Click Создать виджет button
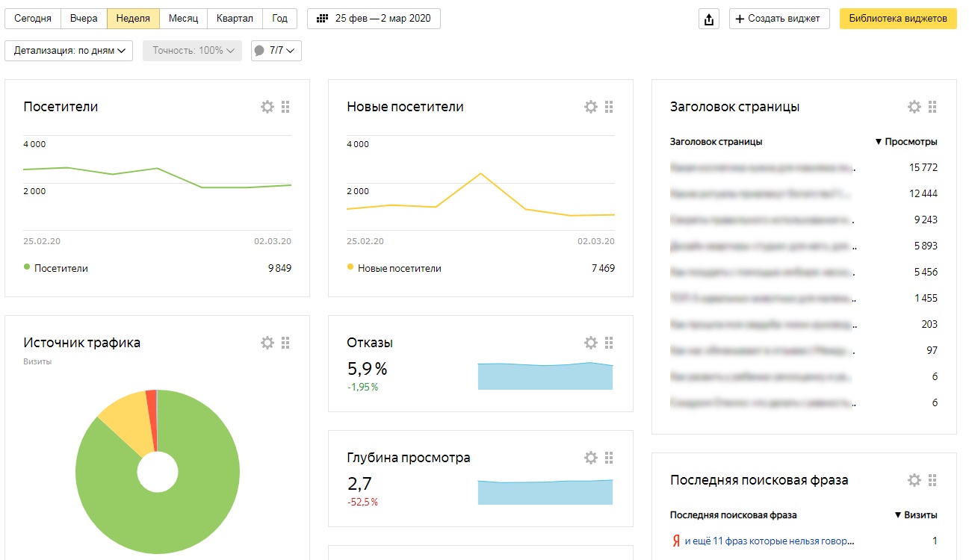969x560 pixels. coord(778,19)
